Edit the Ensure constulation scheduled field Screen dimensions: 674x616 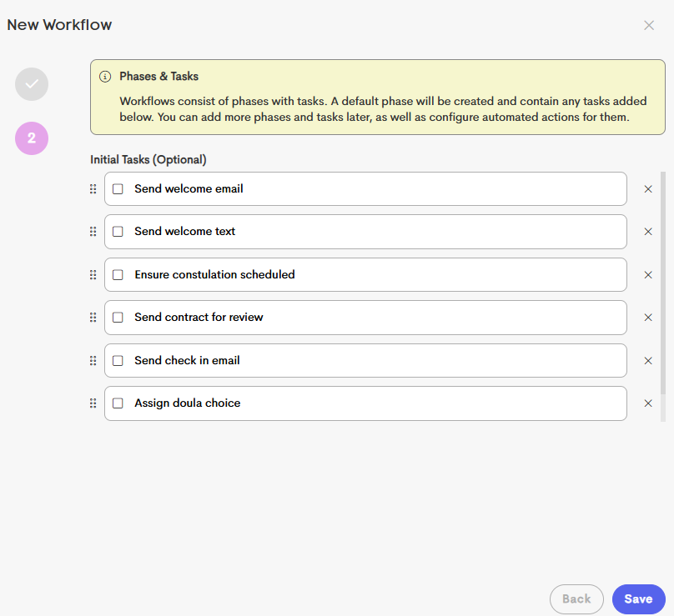coord(365,275)
